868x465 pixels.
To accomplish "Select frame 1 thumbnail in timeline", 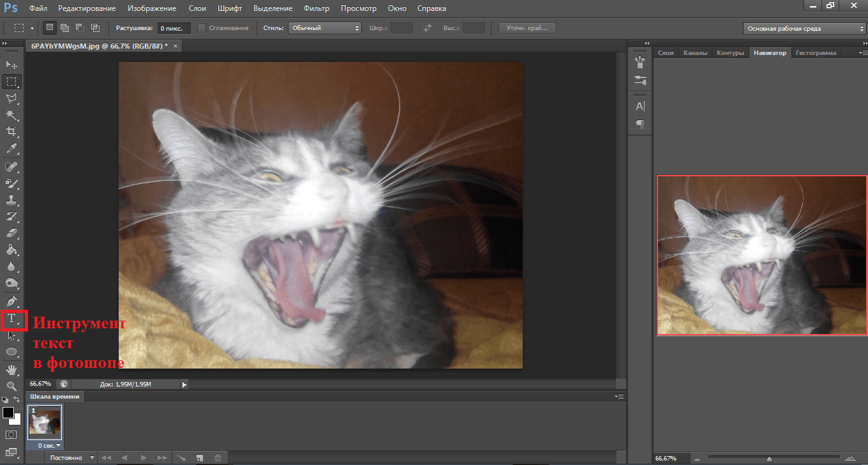I will coord(45,422).
